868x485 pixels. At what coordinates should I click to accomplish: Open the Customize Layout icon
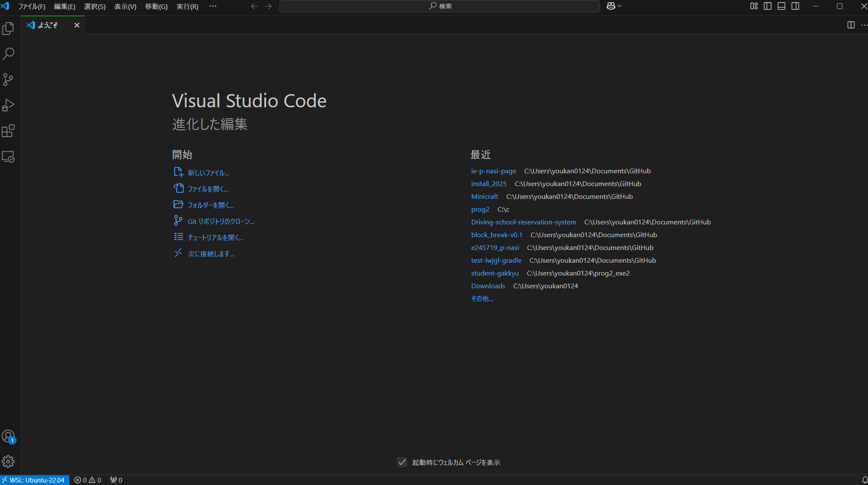click(x=754, y=6)
